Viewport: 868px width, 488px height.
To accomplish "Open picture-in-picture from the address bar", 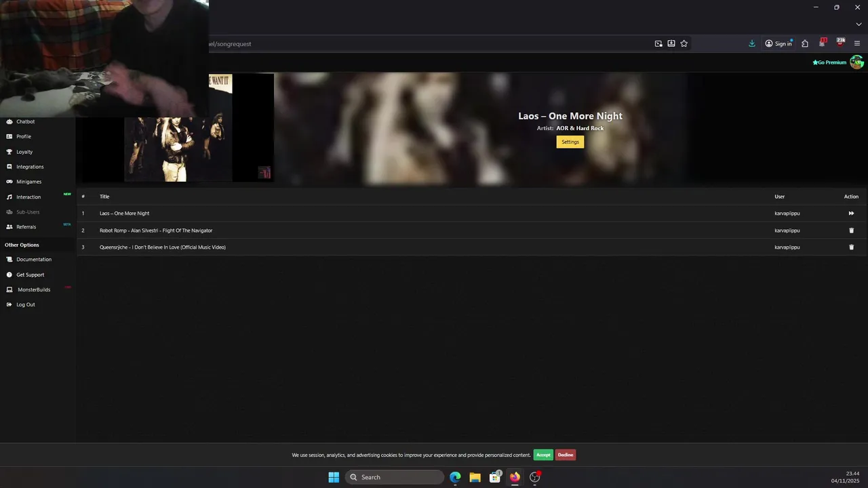I will (x=658, y=43).
